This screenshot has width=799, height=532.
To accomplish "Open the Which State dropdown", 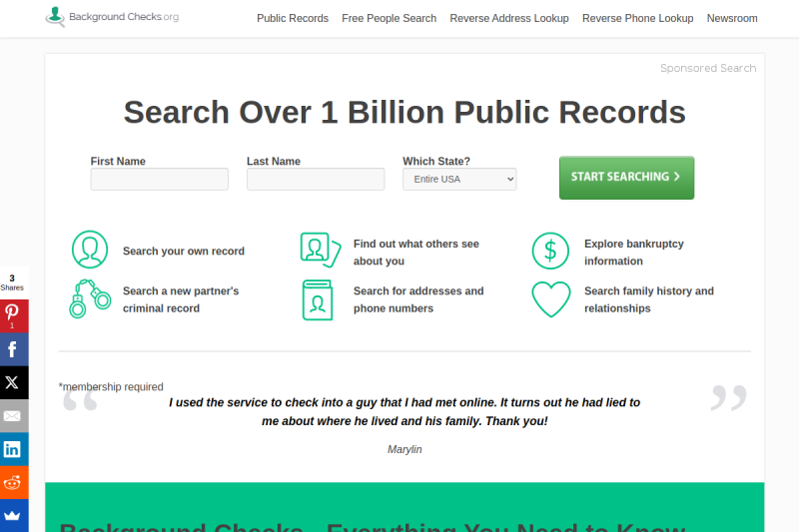I will [459, 180].
